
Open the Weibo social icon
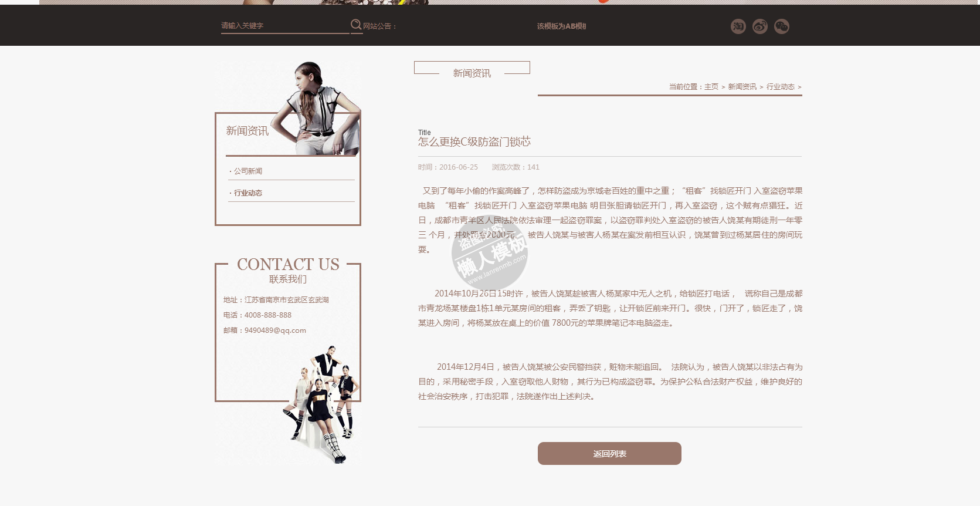pyautogui.click(x=759, y=26)
